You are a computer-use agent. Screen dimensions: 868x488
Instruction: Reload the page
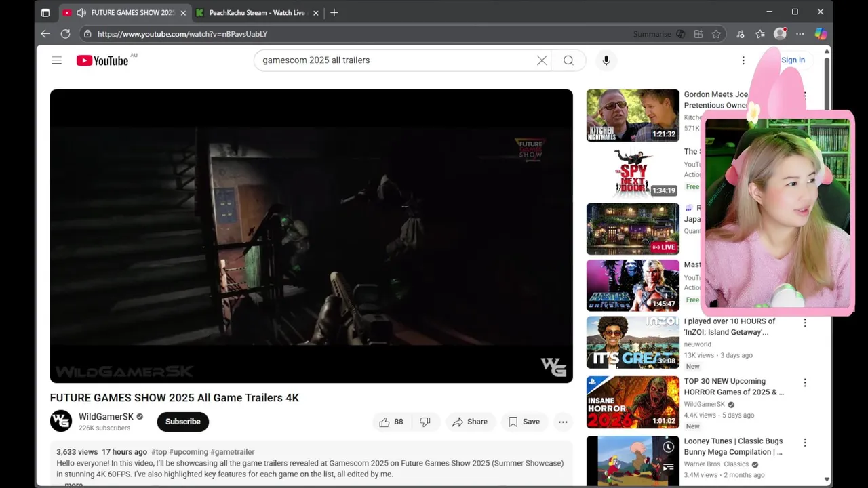[65, 34]
